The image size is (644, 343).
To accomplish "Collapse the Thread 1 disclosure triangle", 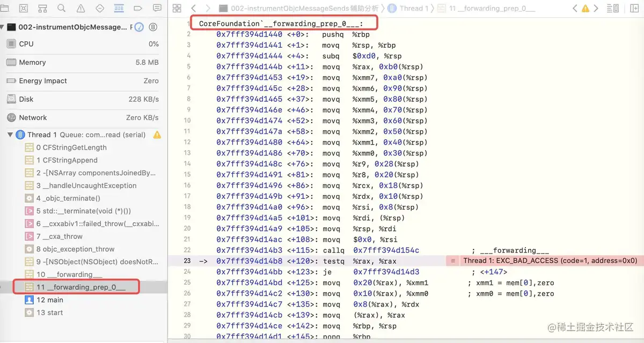I will point(10,135).
